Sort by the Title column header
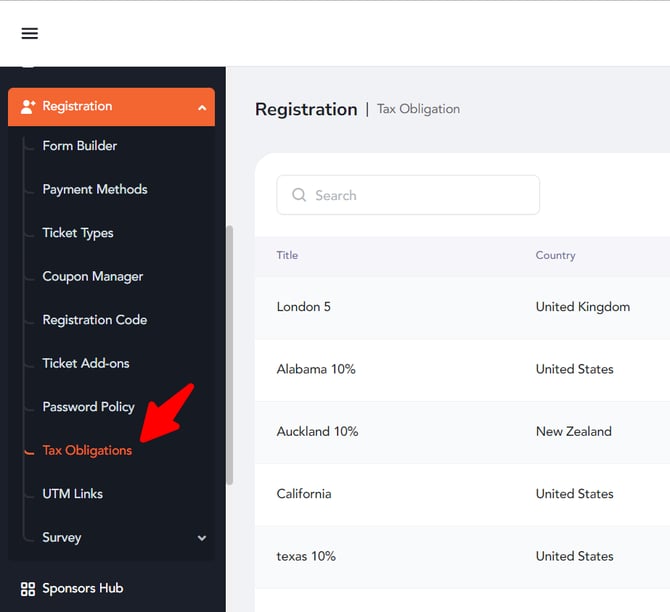This screenshot has width=670, height=612. coord(287,255)
